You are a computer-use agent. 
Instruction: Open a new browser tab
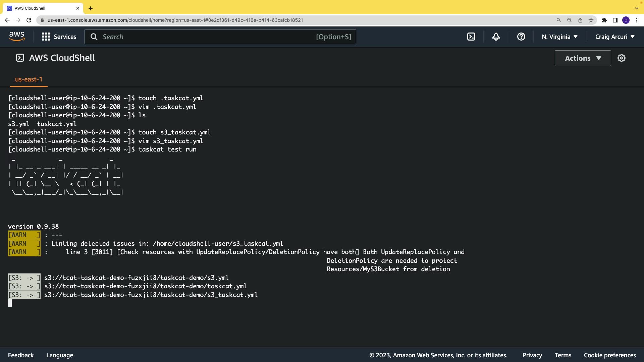pos(91,8)
